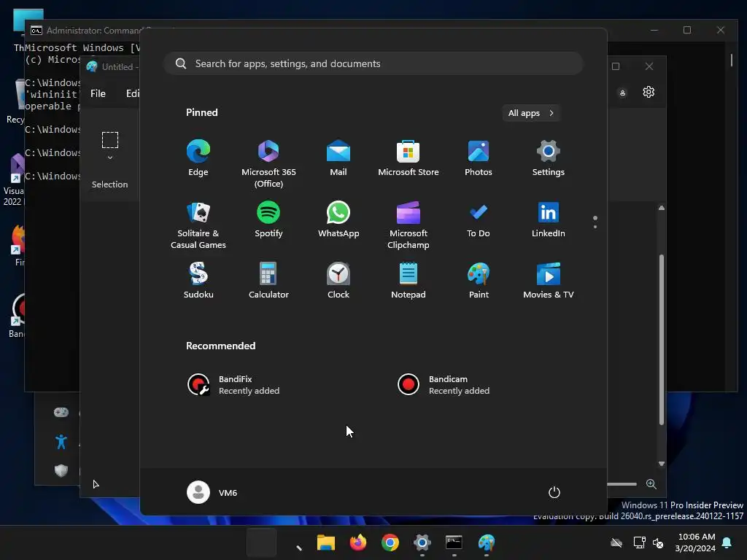Image resolution: width=747 pixels, height=560 pixels.
Task: Launch the Clock app
Action: [338, 281]
